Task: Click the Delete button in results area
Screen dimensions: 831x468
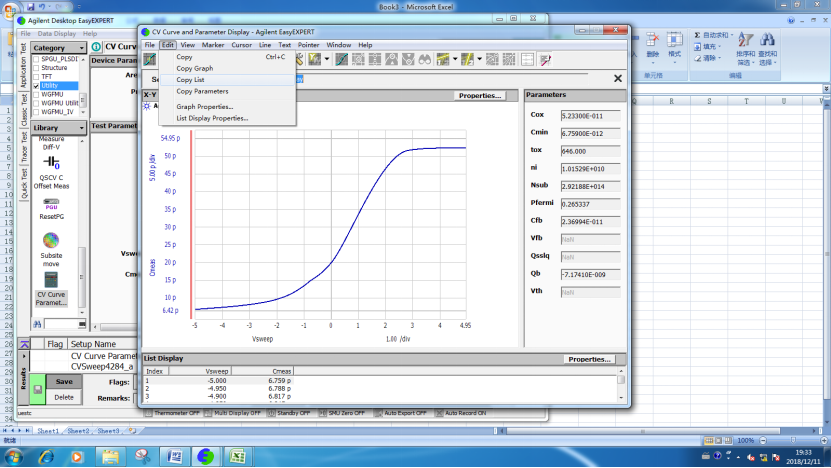Action: [64, 398]
